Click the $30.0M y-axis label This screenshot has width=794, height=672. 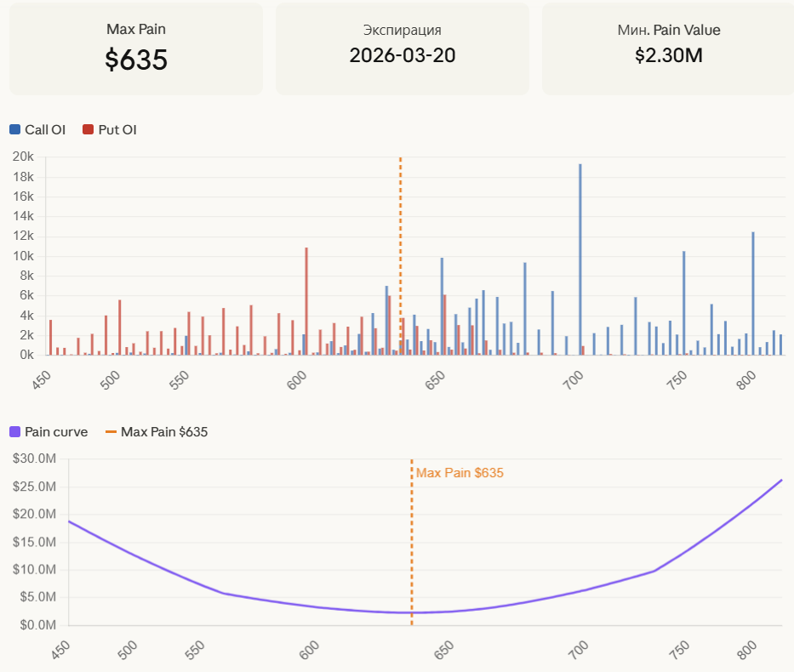pyautogui.click(x=36, y=459)
